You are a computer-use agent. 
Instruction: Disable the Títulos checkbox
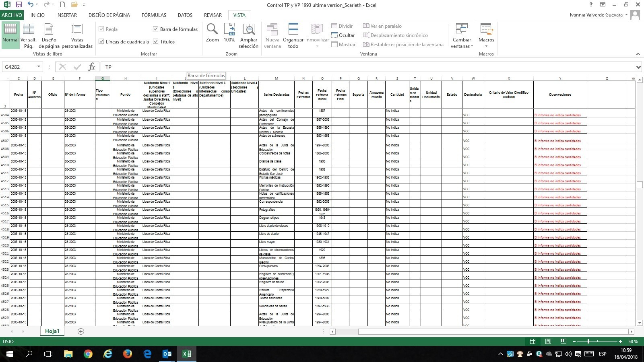point(156,41)
